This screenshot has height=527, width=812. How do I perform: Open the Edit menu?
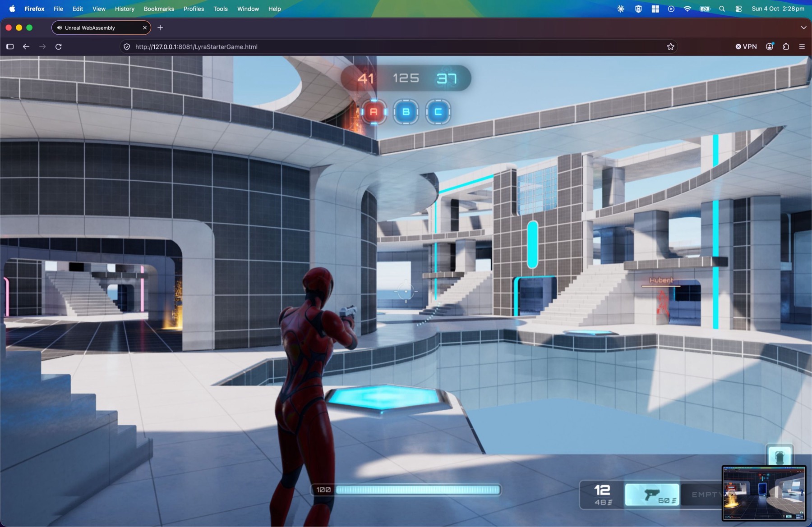click(78, 9)
